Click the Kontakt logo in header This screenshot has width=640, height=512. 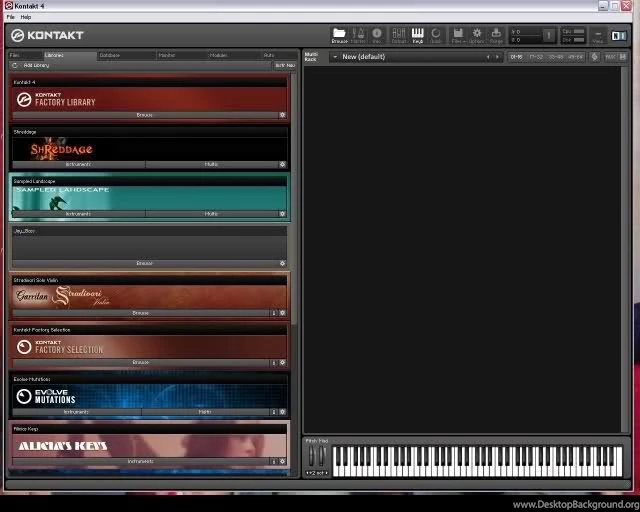pyautogui.click(x=47, y=36)
